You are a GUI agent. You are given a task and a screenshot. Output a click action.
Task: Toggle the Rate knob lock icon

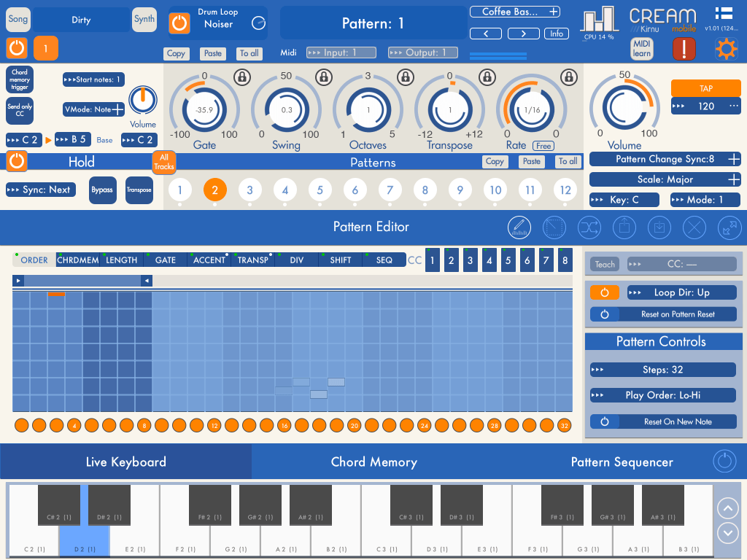(569, 77)
